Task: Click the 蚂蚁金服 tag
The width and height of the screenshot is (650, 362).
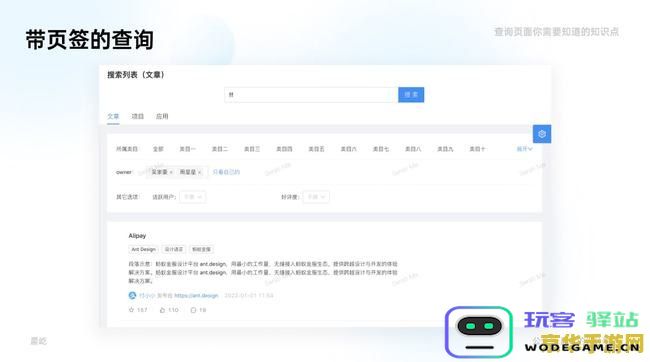Action: [201, 249]
